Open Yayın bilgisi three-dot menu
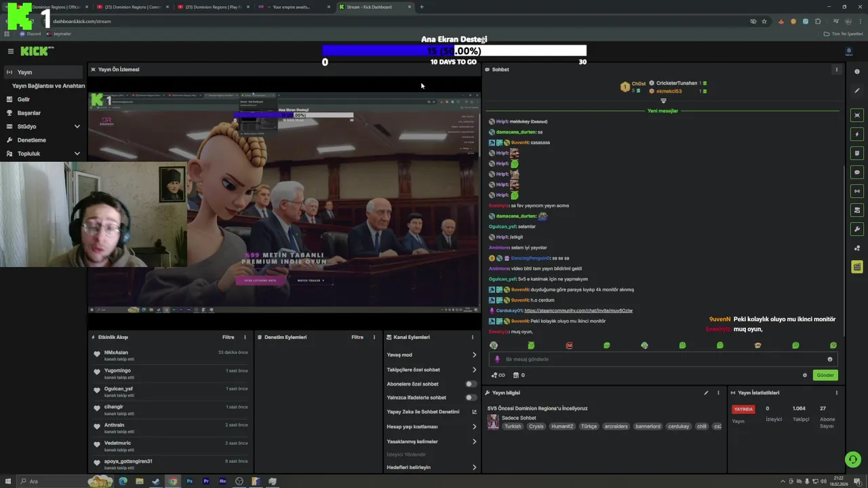Viewport: 868px width, 488px height. [x=718, y=392]
